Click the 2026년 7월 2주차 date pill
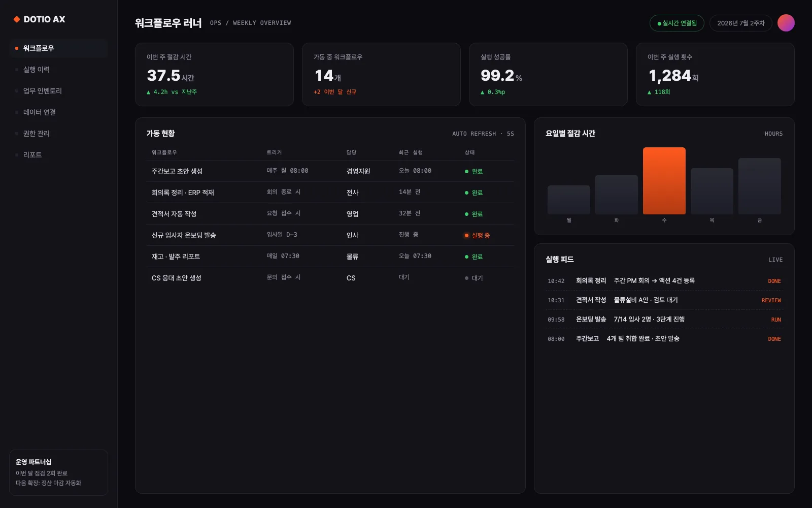The height and width of the screenshot is (508, 812). [x=740, y=23]
